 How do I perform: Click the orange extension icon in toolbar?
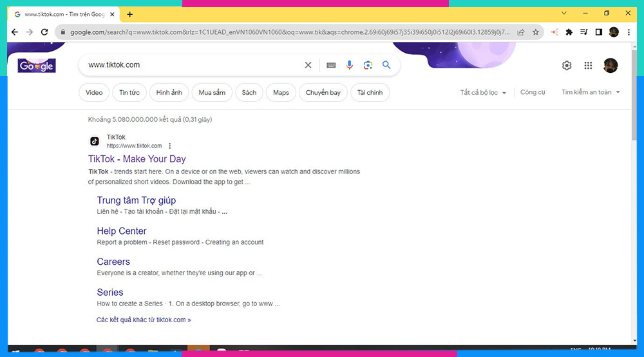coord(554,32)
